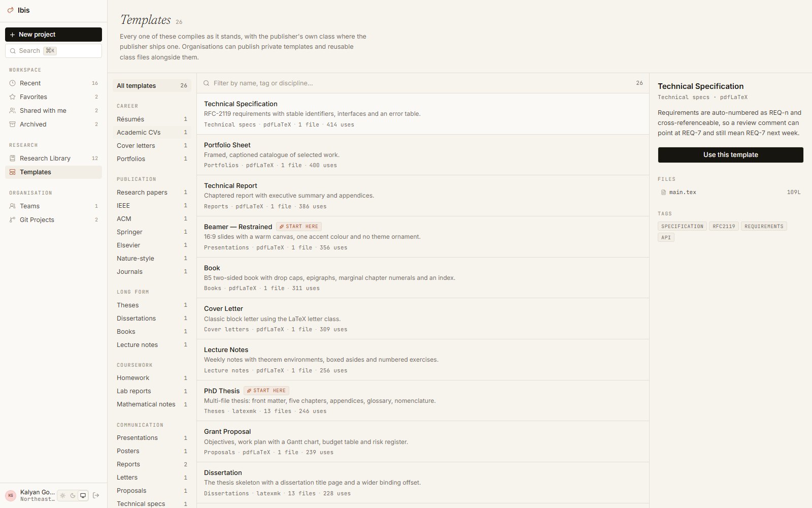Choose the IEEE publication category
This screenshot has width=812, height=508.
click(x=152, y=206)
